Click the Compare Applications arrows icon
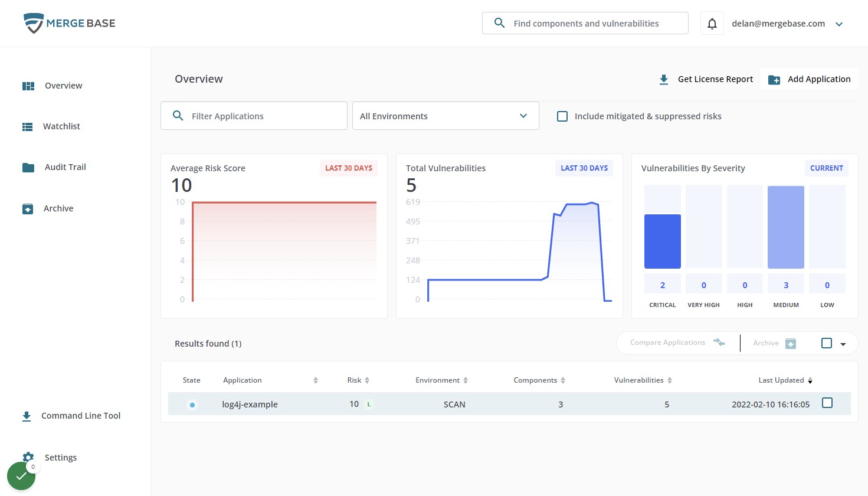 click(719, 342)
